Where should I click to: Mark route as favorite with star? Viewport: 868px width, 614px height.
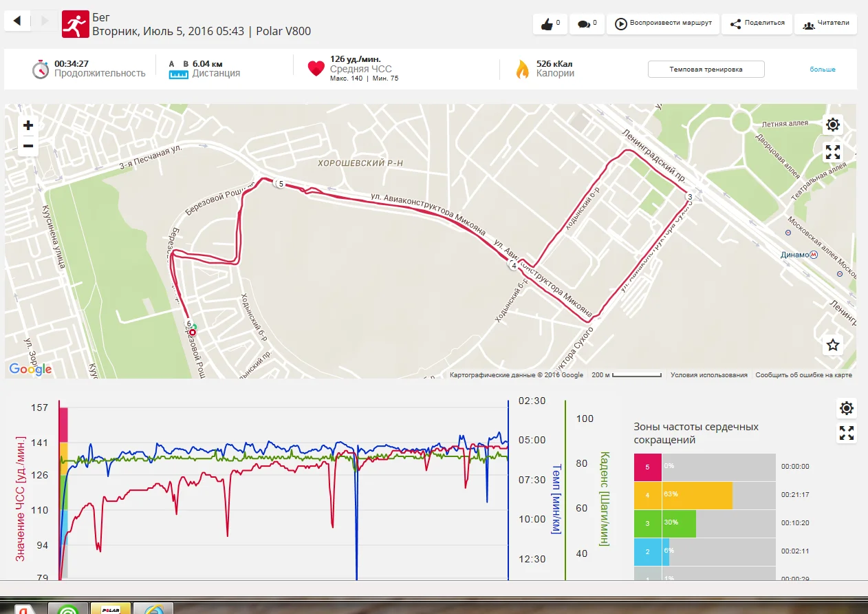[x=833, y=345]
